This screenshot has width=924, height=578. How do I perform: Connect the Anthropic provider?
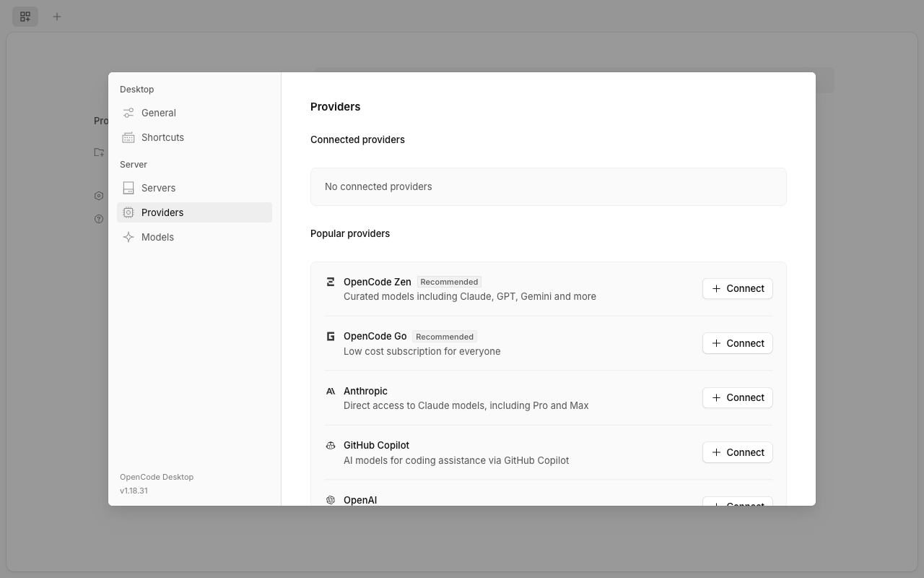coord(737,397)
